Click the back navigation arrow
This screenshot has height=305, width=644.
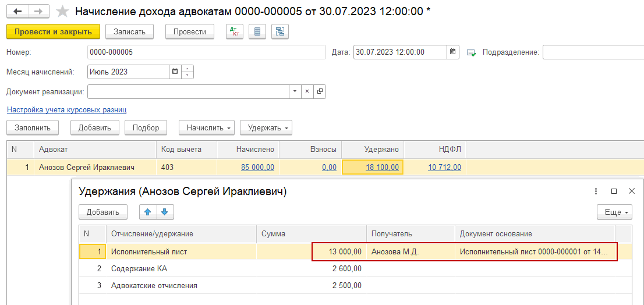tap(19, 12)
